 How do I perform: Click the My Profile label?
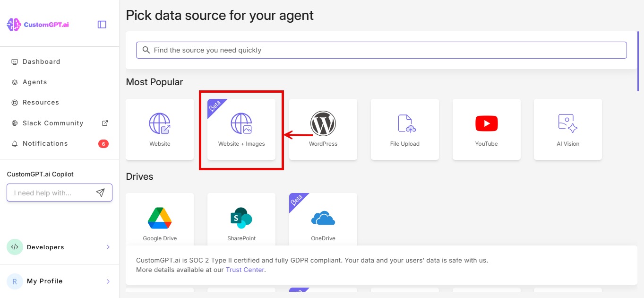tap(45, 281)
